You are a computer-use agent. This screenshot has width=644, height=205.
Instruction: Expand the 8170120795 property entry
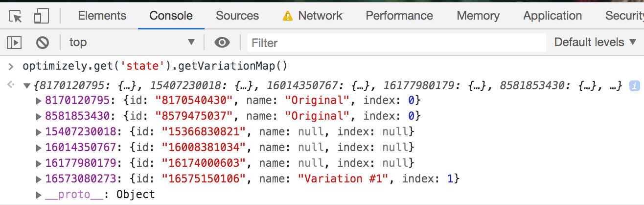[39, 101]
